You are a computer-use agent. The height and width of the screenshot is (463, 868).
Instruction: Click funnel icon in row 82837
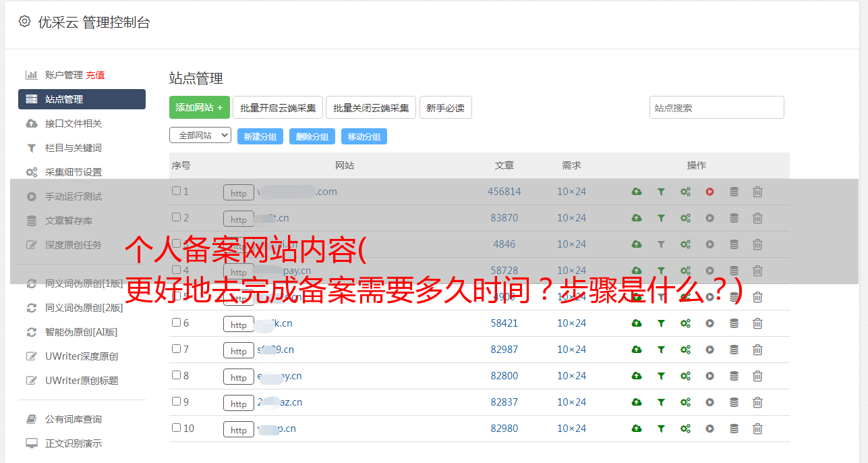click(x=661, y=402)
